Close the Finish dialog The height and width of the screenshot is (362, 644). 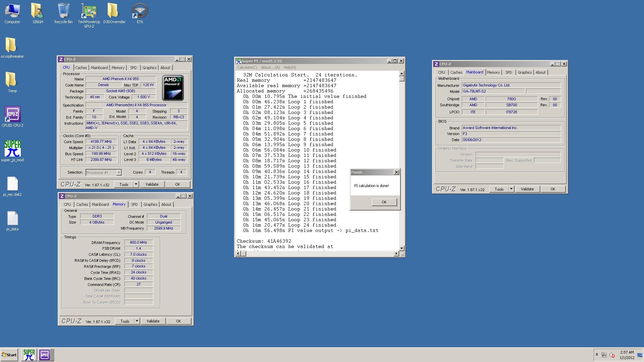[396, 172]
